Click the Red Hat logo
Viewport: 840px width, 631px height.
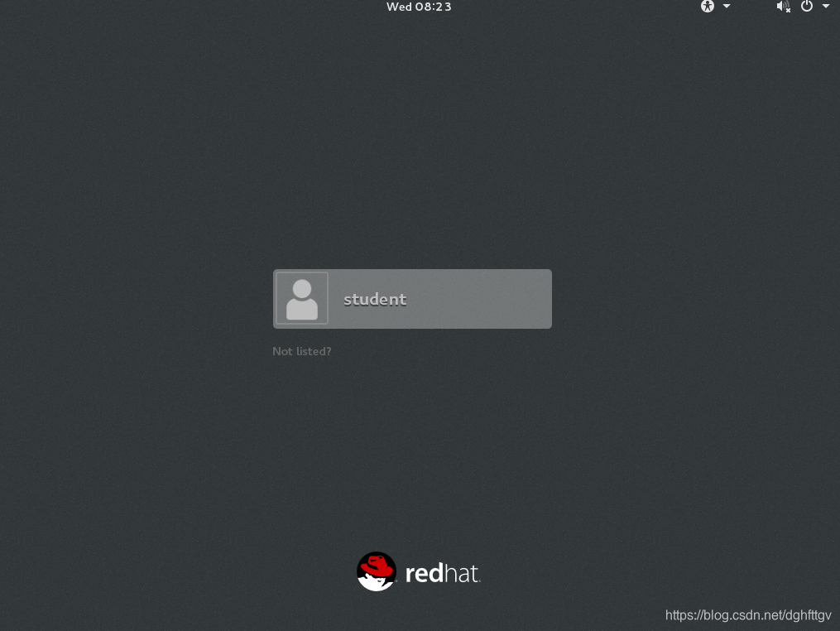(418, 571)
